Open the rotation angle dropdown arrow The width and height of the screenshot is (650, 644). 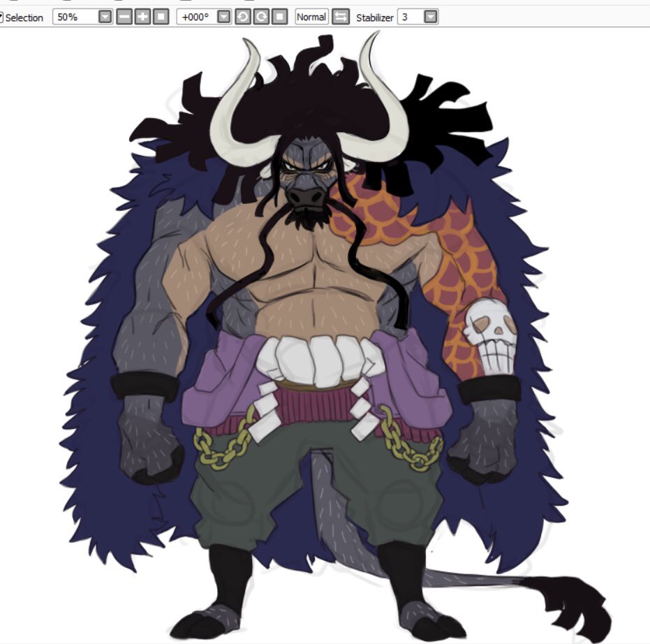click(224, 17)
